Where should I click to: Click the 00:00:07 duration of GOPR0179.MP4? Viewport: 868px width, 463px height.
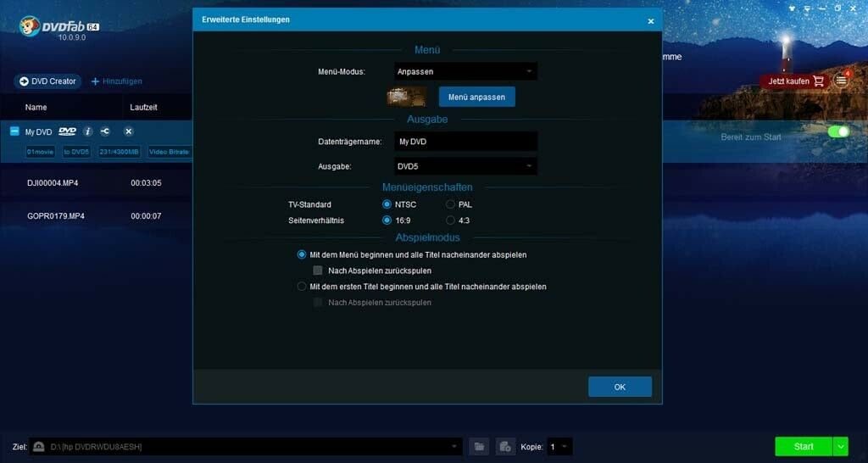146,216
